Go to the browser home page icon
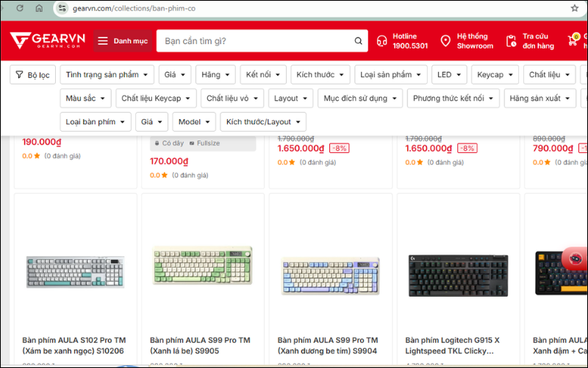Viewport: 588px width, 368px height. click(39, 8)
